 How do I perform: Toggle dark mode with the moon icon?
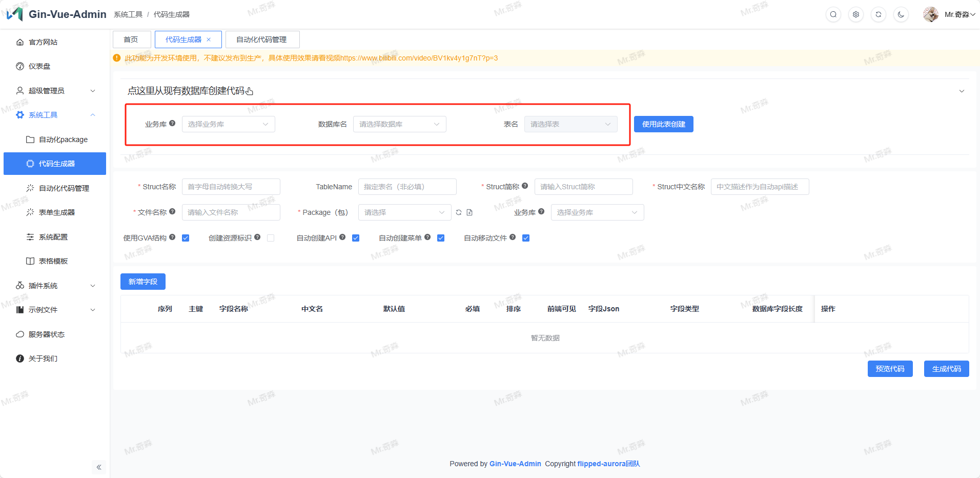[901, 14]
